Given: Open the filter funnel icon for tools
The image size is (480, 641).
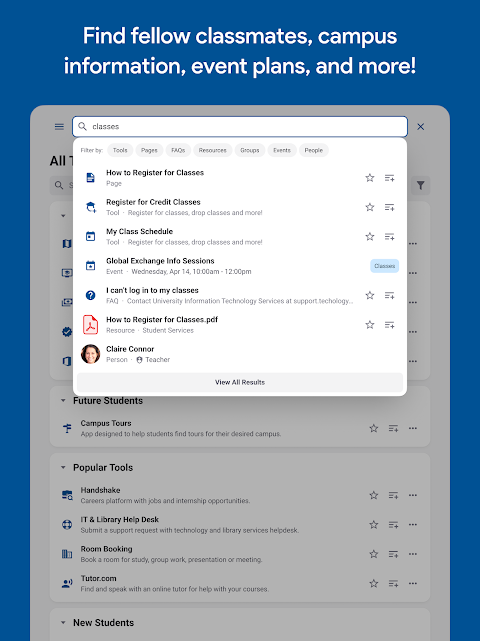Looking at the screenshot, I should coord(420,186).
